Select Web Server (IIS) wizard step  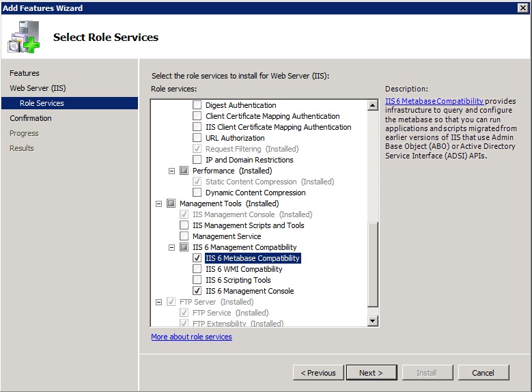pyautogui.click(x=38, y=88)
